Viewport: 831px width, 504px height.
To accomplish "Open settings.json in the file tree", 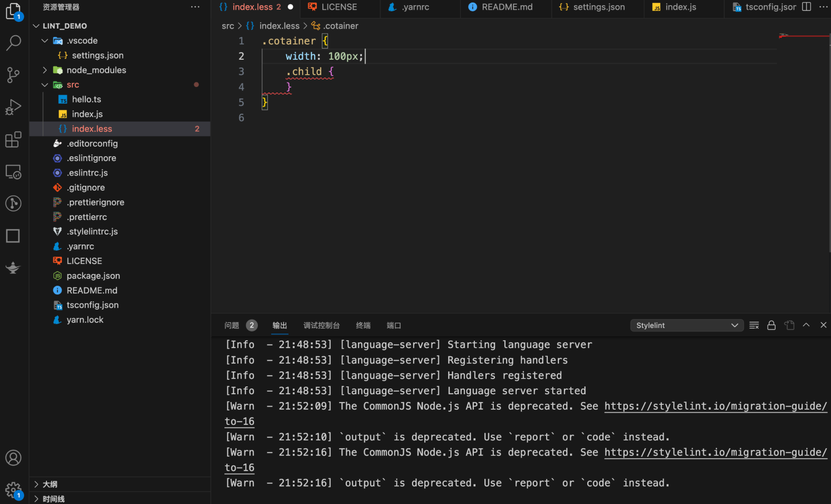I will pos(120,55).
